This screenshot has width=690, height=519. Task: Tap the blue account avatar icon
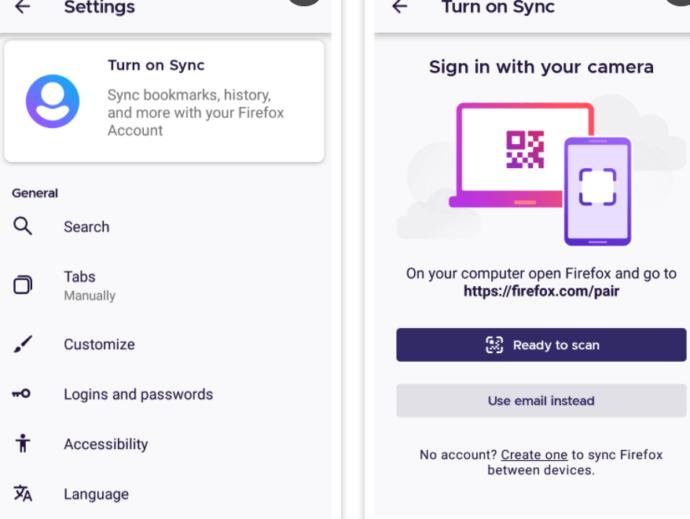tap(53, 101)
